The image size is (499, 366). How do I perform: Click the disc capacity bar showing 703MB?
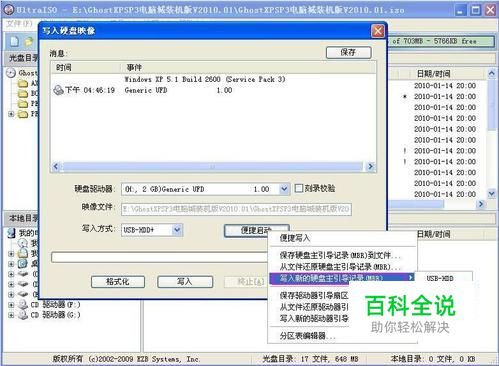441,41
